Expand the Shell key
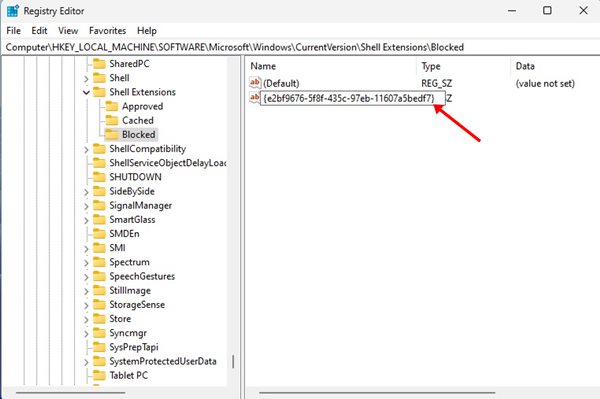Image resolution: width=600 pixels, height=399 pixels. coord(86,78)
